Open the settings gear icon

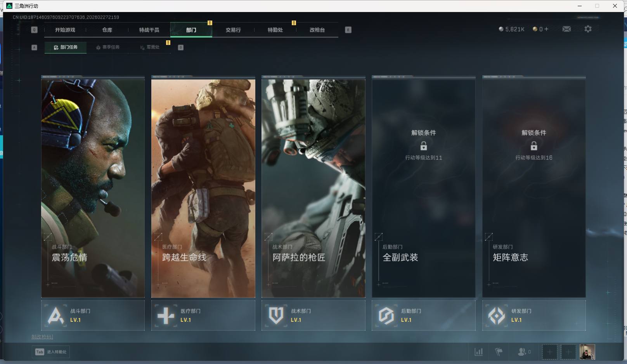[x=588, y=29]
